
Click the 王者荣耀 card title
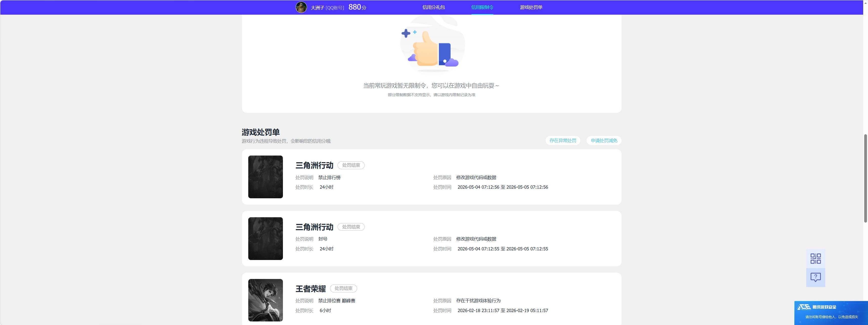pos(310,289)
